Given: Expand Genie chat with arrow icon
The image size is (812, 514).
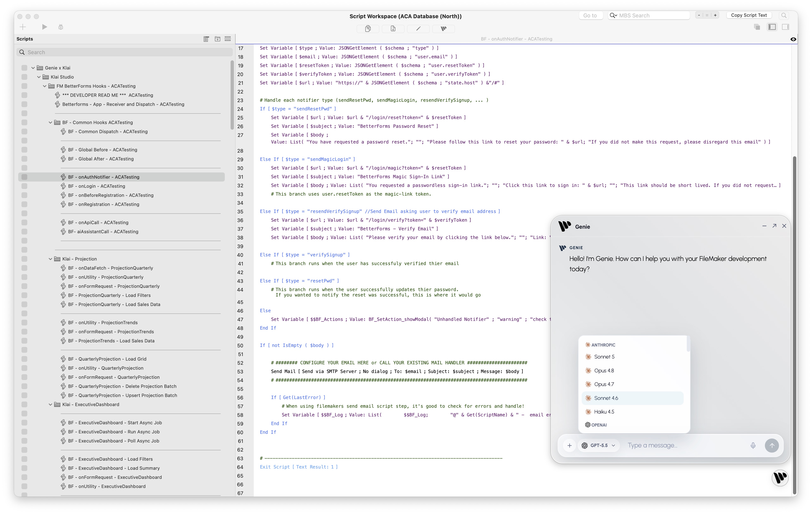Looking at the screenshot, I should 774,226.
